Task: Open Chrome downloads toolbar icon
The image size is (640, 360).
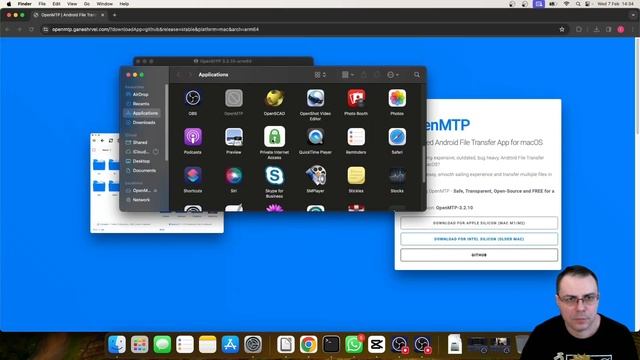Action: pyautogui.click(x=596, y=29)
